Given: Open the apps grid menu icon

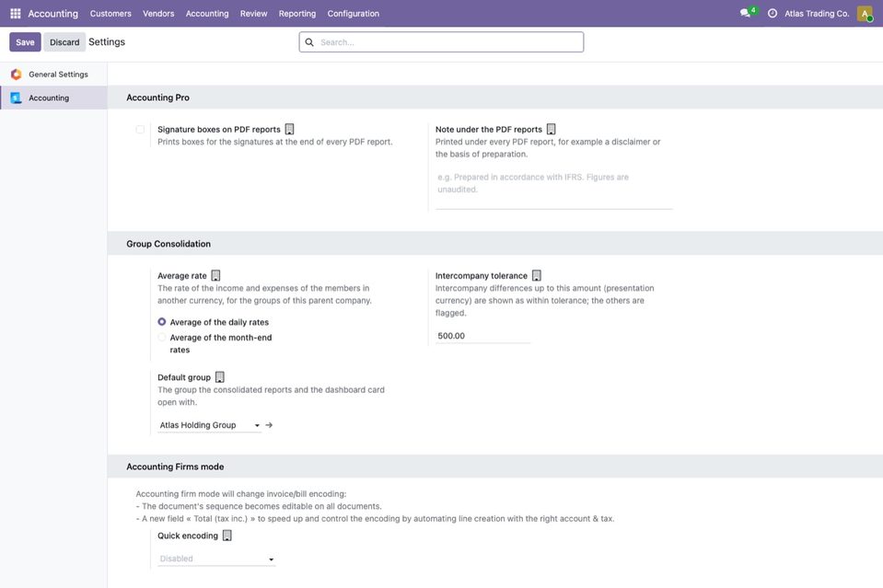Looking at the screenshot, I should [x=16, y=13].
